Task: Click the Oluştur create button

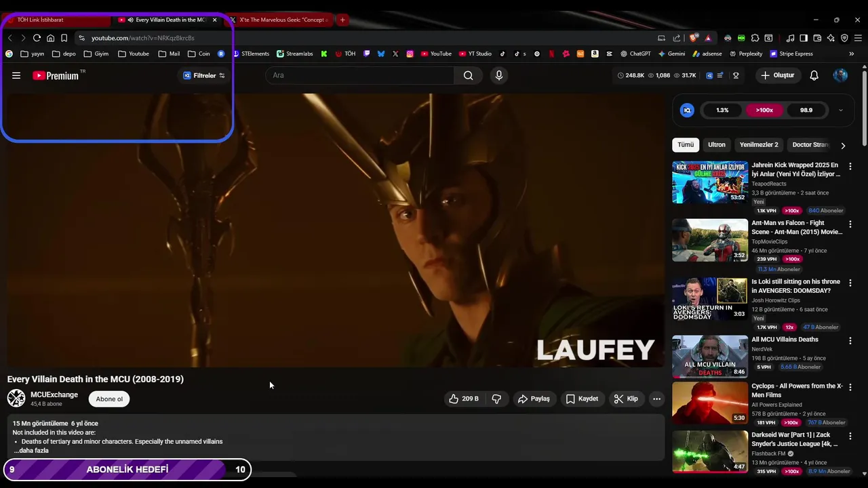Action: coord(777,75)
